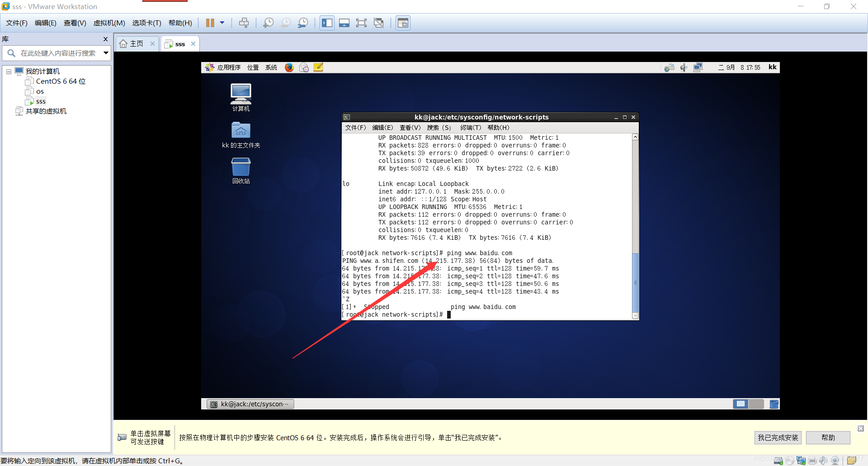The width and height of the screenshot is (868, 466).
Task: Open the notes editor in CentOS panel
Action: click(x=318, y=67)
